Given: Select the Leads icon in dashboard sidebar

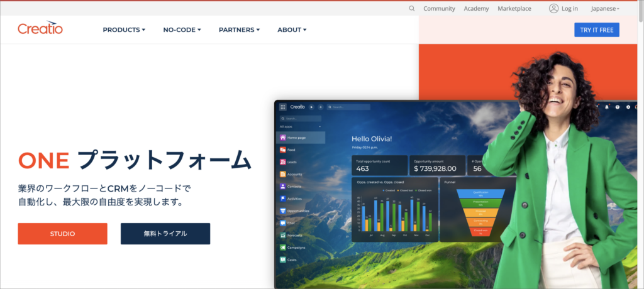Looking at the screenshot, I should [x=283, y=161].
